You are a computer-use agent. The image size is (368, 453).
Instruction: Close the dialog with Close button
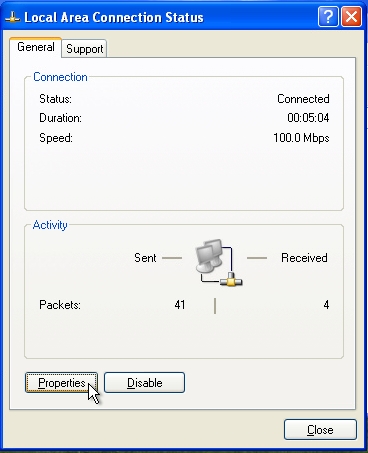point(320,430)
